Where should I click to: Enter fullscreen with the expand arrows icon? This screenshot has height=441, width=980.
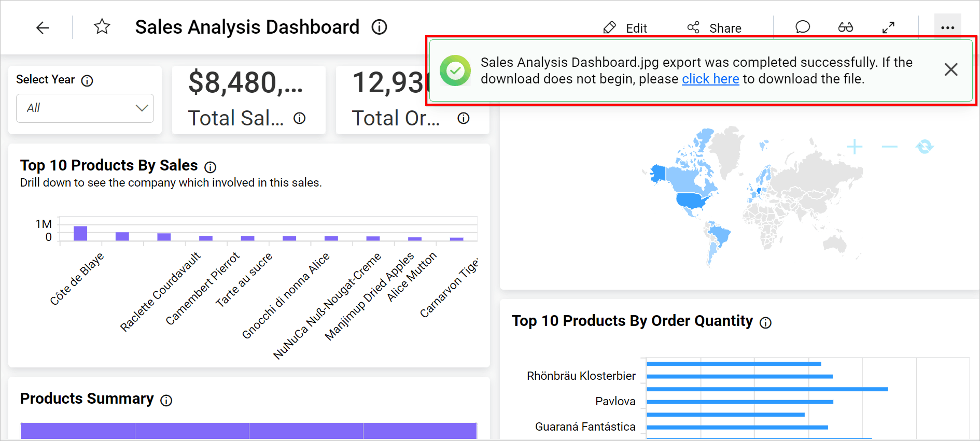pyautogui.click(x=888, y=27)
